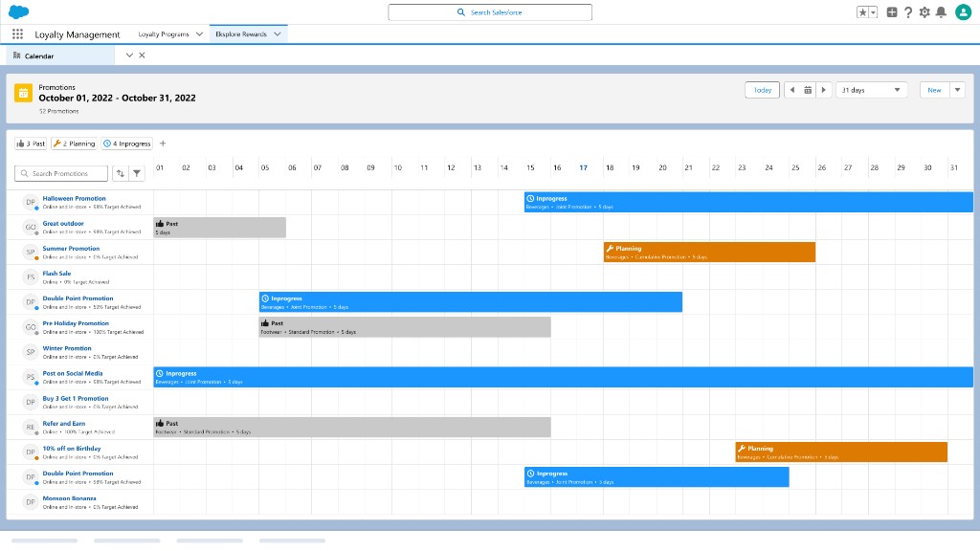Viewport: 980px width, 551px height.
Task: Select Halloween Promotion Inprogress bar
Action: coord(748,203)
